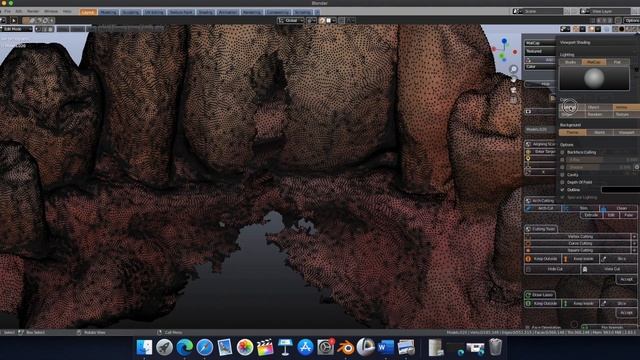Switch orthographic view with grid icon

click(x=513, y=100)
